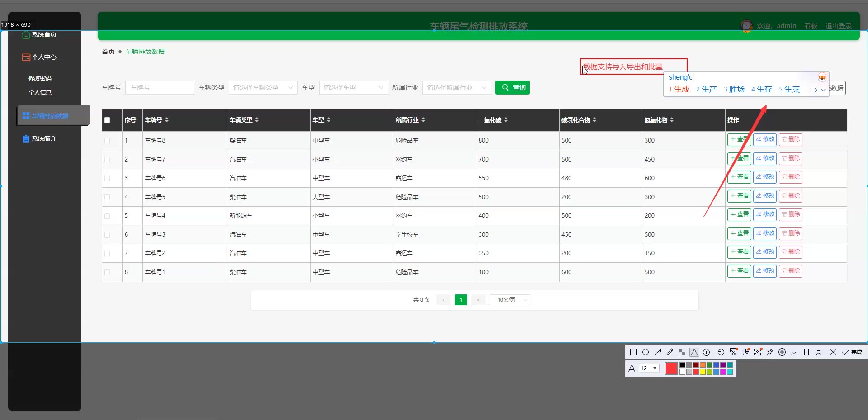Check the checkbox for row 车牌号3
868x420 pixels.
click(107, 234)
